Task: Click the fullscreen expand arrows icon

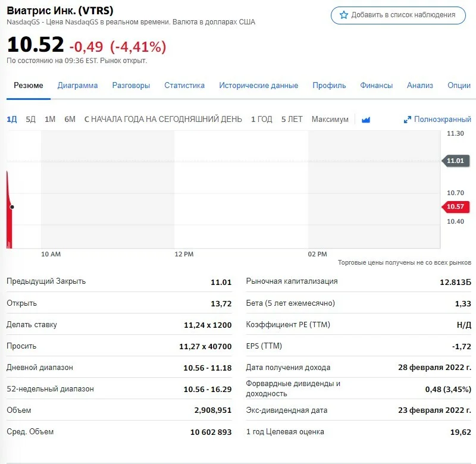Action: pyautogui.click(x=407, y=120)
